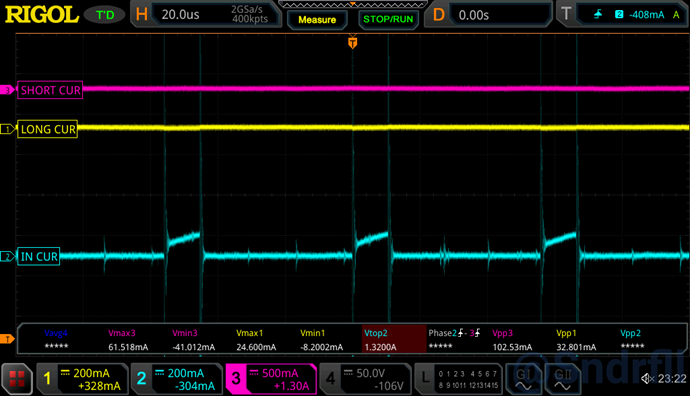The width and height of the screenshot is (690, 396).
Task: Select the Vmax3 measurement 61.518mA
Action: pos(128,340)
